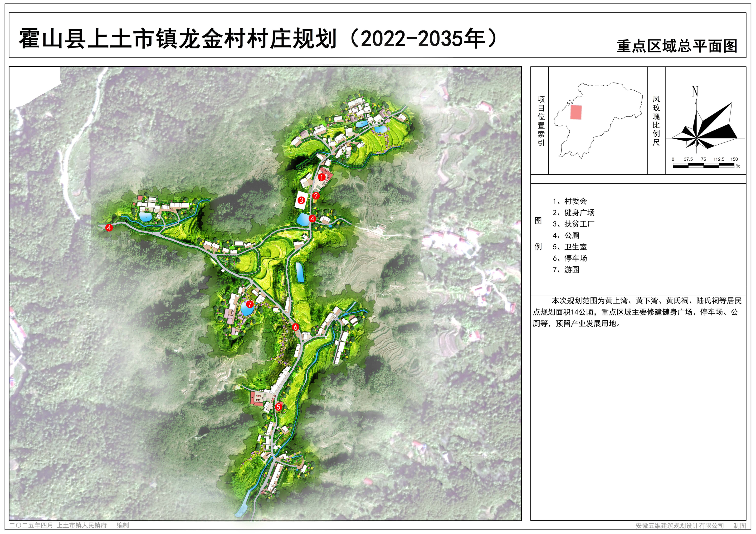Click the red marker numbered 5

point(278,407)
